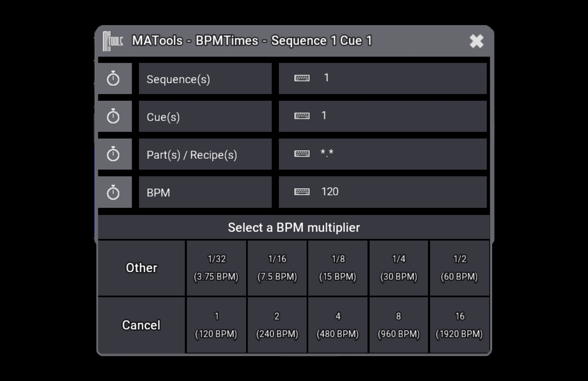Click the 'Select a BPM multiplier' heading

[x=294, y=228]
